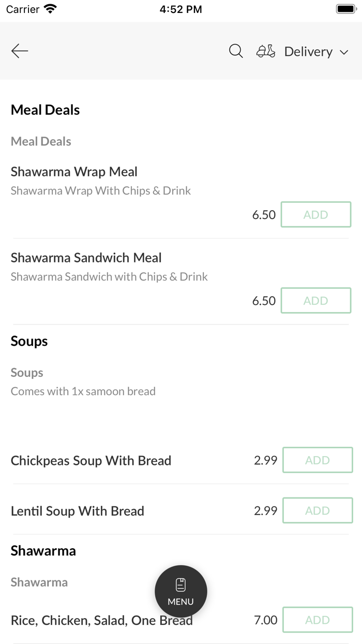Expand the Delivery dropdown chevron
Image resolution: width=362 pixels, height=644 pixels.
pos(344,52)
